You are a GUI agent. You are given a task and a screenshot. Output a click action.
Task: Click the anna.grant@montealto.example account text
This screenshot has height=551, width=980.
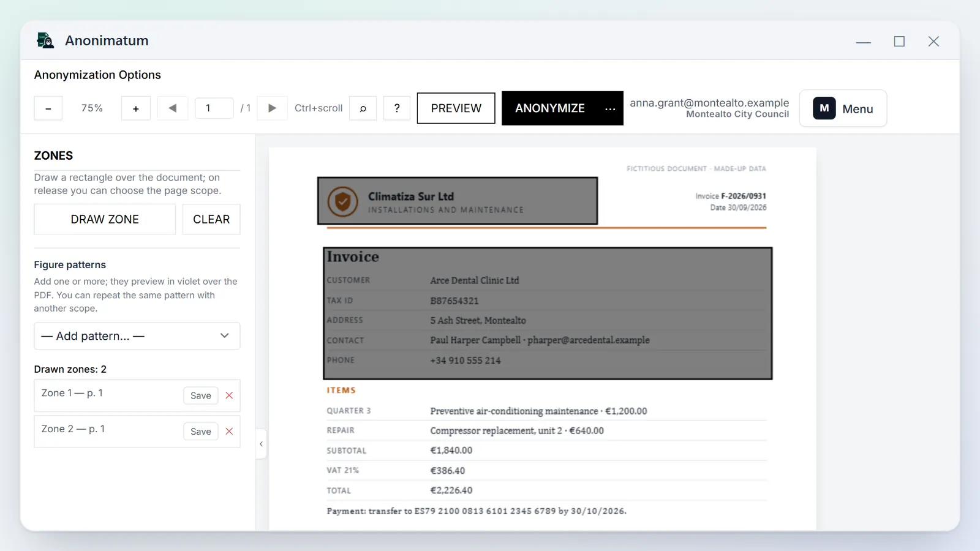[x=709, y=103]
